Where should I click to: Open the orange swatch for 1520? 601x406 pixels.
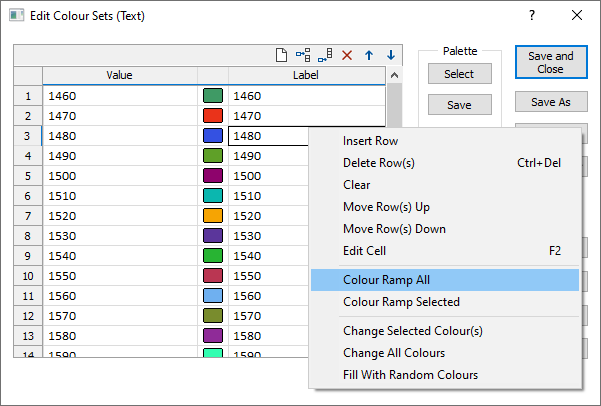click(x=213, y=215)
